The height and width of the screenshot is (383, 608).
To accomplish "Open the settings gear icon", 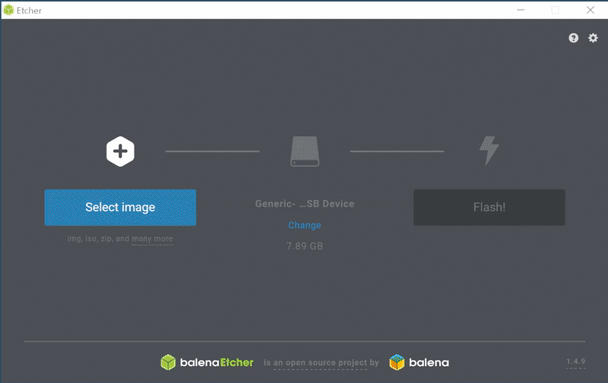I will coord(593,38).
